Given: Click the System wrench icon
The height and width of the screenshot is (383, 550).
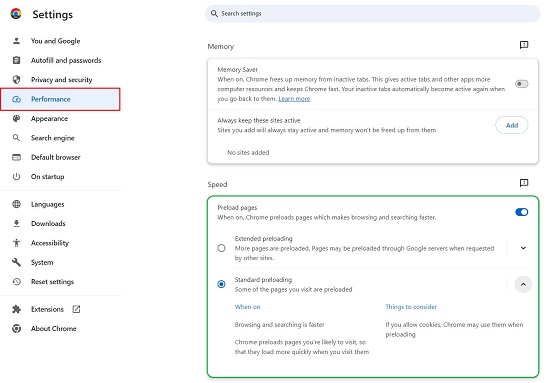Looking at the screenshot, I should coord(16,262).
